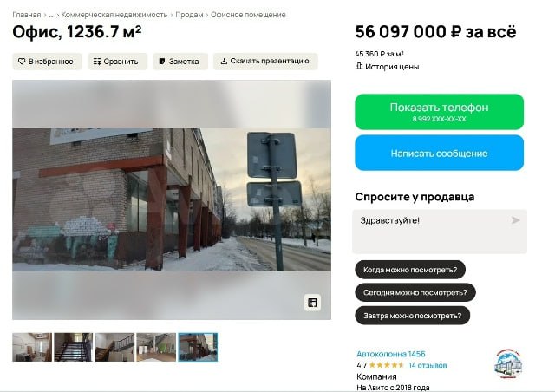This screenshot has width=555, height=392.
Task: Click the note icon in Заметка button
Action: 162,62
